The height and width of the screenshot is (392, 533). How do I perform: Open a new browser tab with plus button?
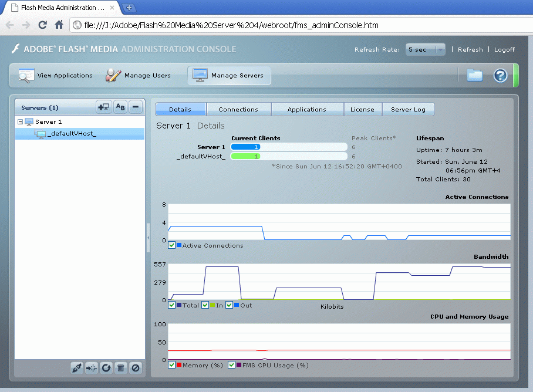coord(129,8)
